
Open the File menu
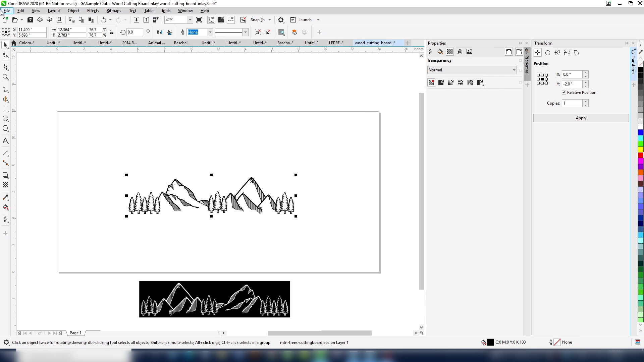tap(7, 11)
